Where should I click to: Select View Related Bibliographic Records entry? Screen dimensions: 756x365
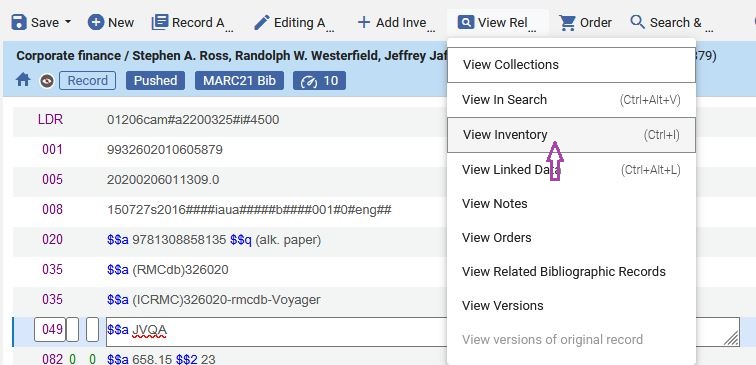click(x=571, y=271)
